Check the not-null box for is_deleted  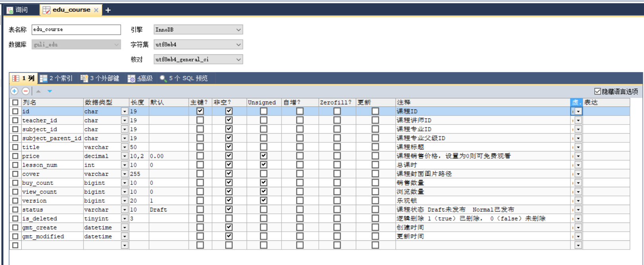[229, 218]
